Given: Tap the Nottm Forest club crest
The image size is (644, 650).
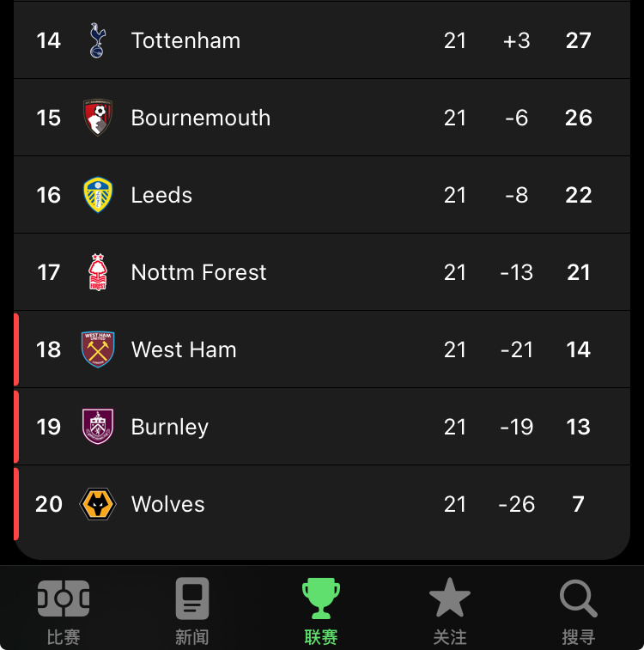Looking at the screenshot, I should tap(98, 272).
